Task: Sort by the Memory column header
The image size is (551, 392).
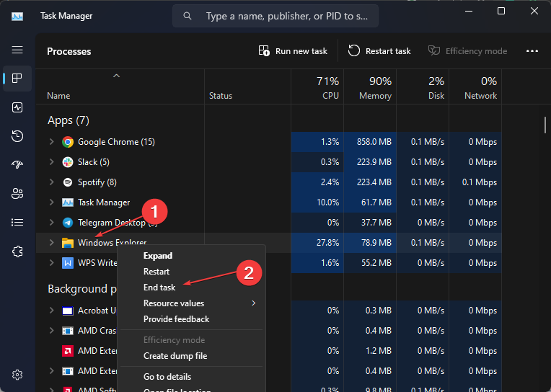Action: [370, 86]
